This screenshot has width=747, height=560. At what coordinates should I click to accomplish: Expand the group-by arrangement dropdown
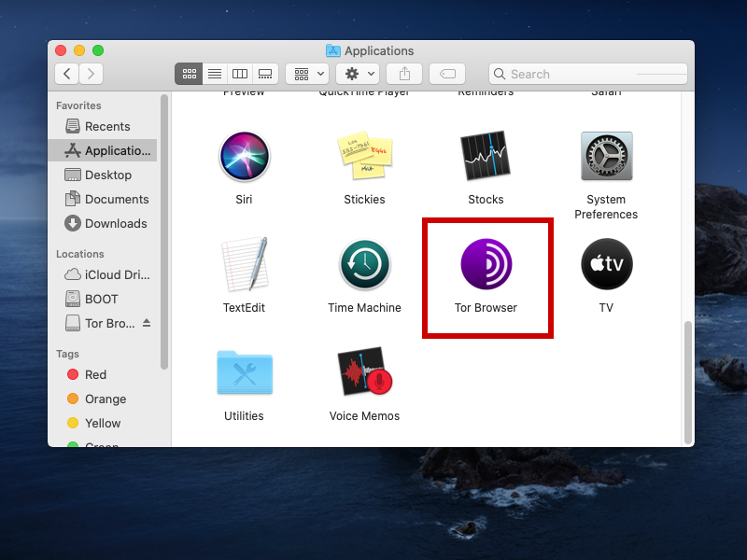[306, 74]
